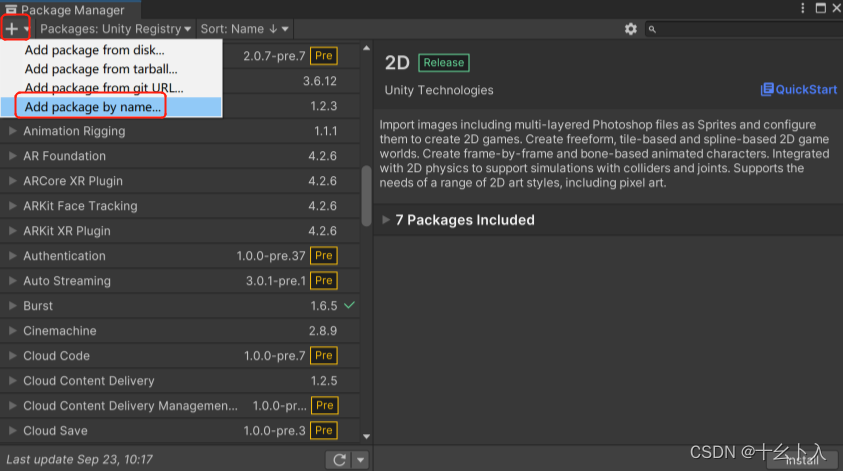The image size is (843, 471).
Task: Click Last update Sep 23, 10:17 status
Action: [x=80, y=460]
